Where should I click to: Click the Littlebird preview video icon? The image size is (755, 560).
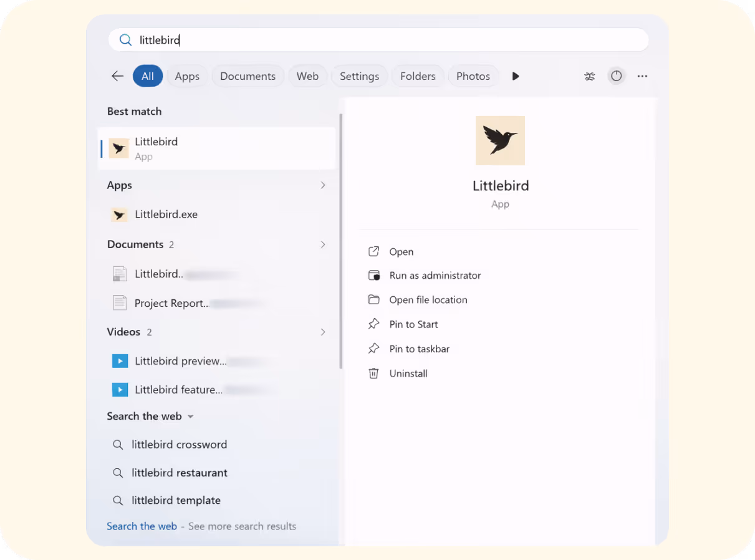(x=120, y=360)
